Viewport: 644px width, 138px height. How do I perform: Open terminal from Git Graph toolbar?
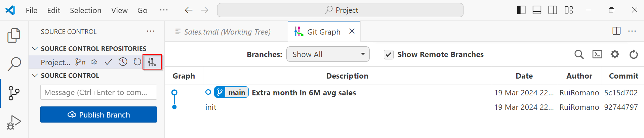(597, 54)
